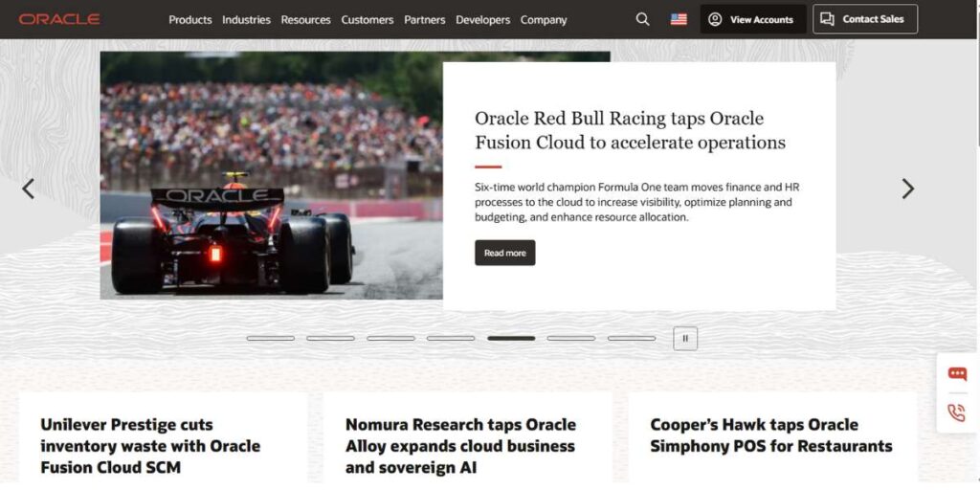Open the Company menu

click(x=544, y=20)
